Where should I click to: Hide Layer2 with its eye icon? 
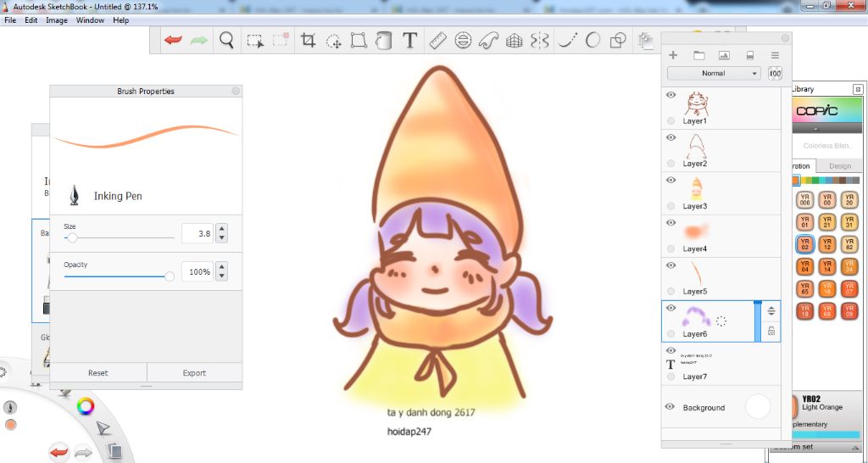tap(671, 137)
